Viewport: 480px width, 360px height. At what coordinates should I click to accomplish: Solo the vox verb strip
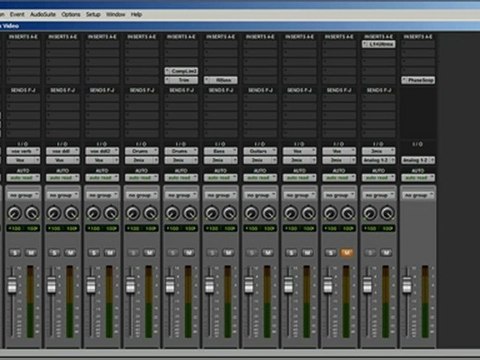coord(15,253)
